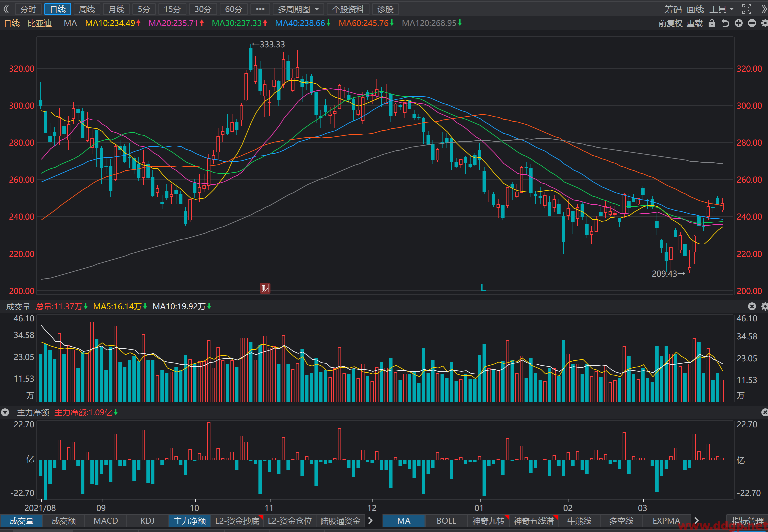
Task: Select the MA main indicator tab
Action: tap(404, 521)
